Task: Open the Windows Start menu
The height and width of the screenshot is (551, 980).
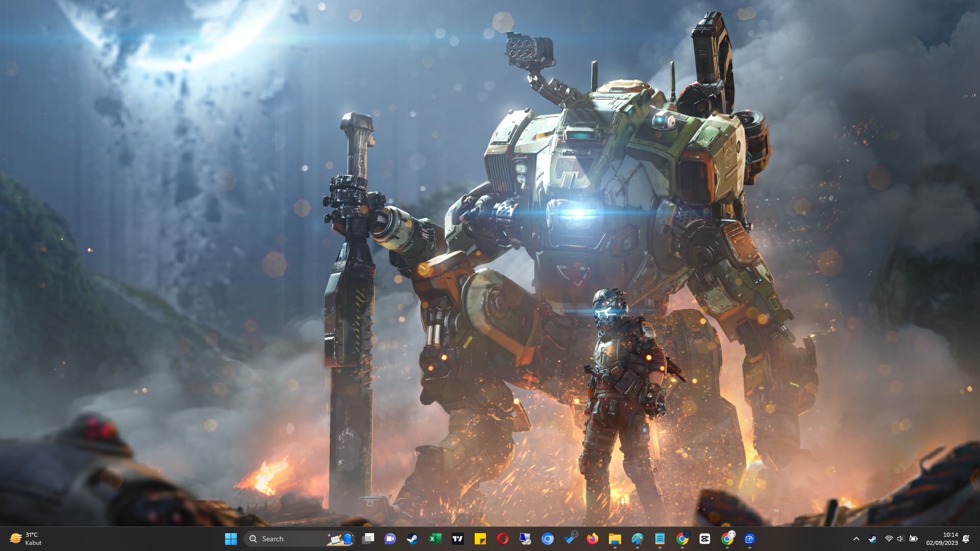Action: (231, 539)
